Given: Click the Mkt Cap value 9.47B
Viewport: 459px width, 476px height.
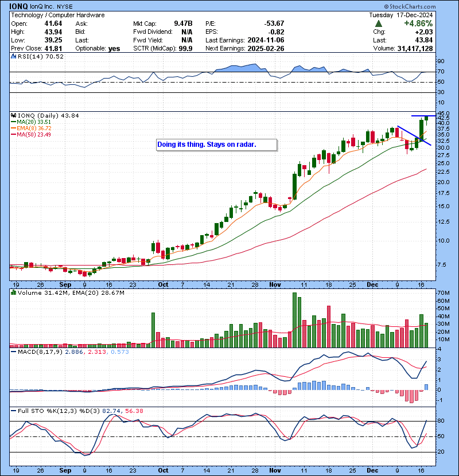Looking at the screenshot, I should tap(183, 24).
